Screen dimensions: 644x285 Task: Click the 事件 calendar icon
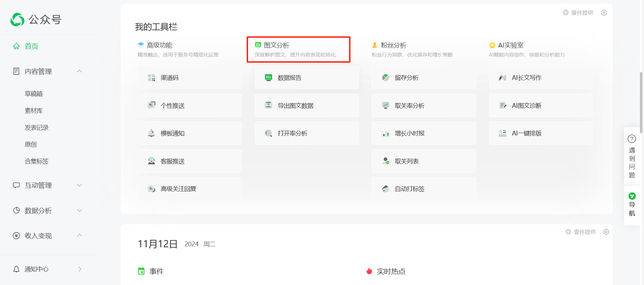click(141, 271)
